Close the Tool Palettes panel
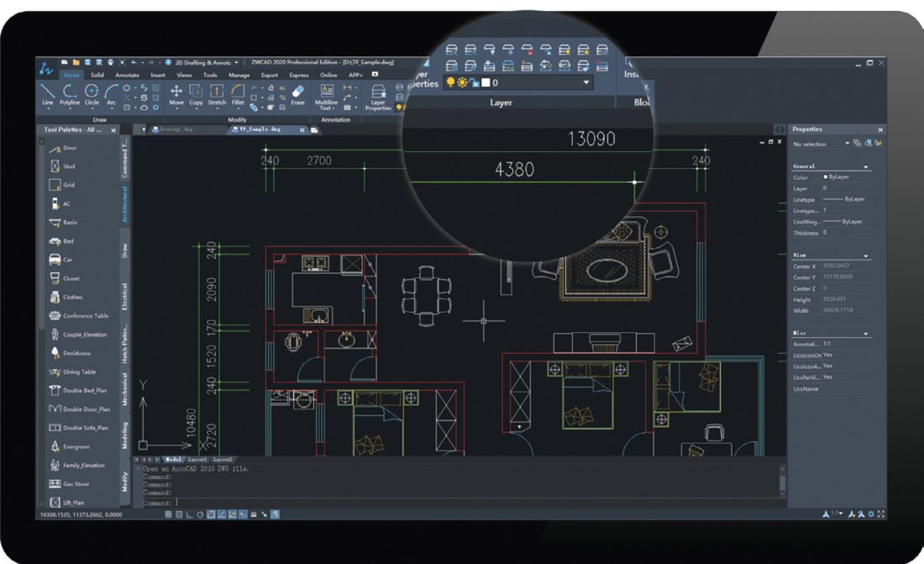Viewport: 924px width, 564px height. (113, 129)
